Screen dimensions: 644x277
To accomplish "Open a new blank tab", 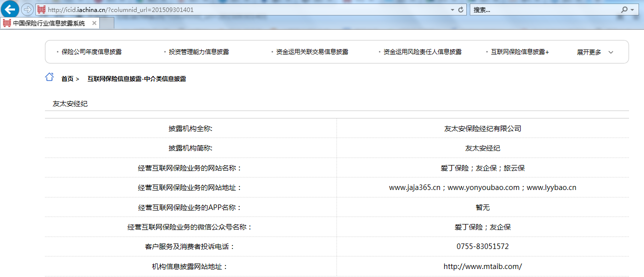I will pyautogui.click(x=107, y=23).
